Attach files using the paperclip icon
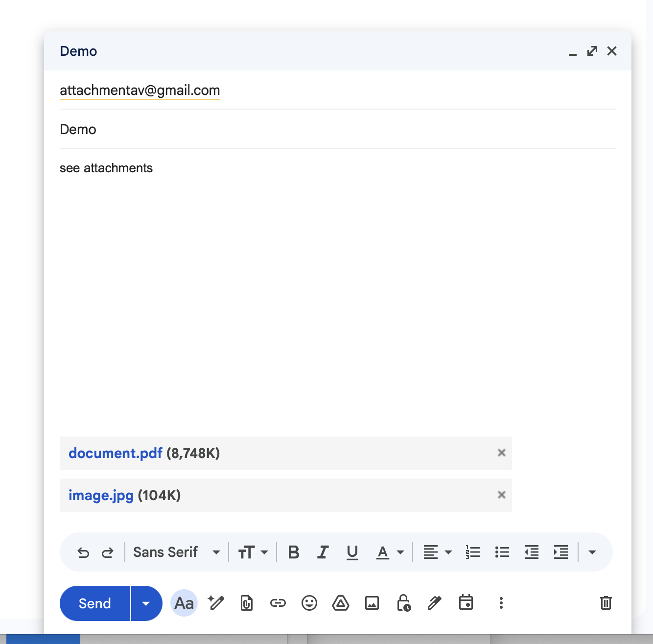Screen dimensions: 653x644 [246, 603]
